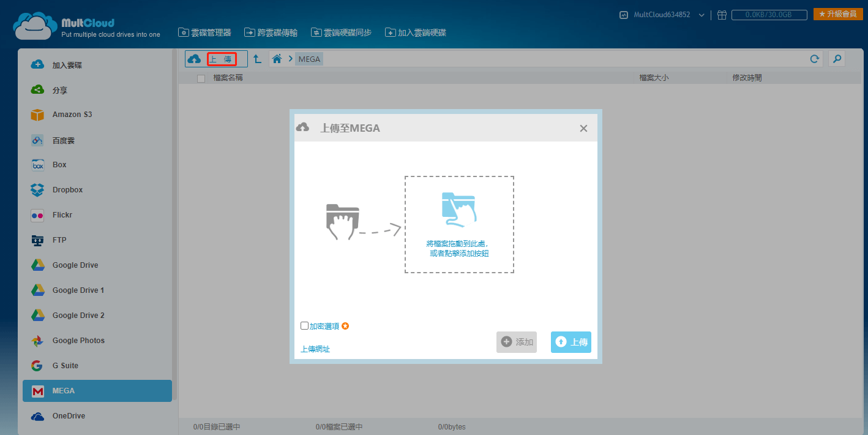
Task: Click the green 分享 share icon
Action: (x=37, y=89)
